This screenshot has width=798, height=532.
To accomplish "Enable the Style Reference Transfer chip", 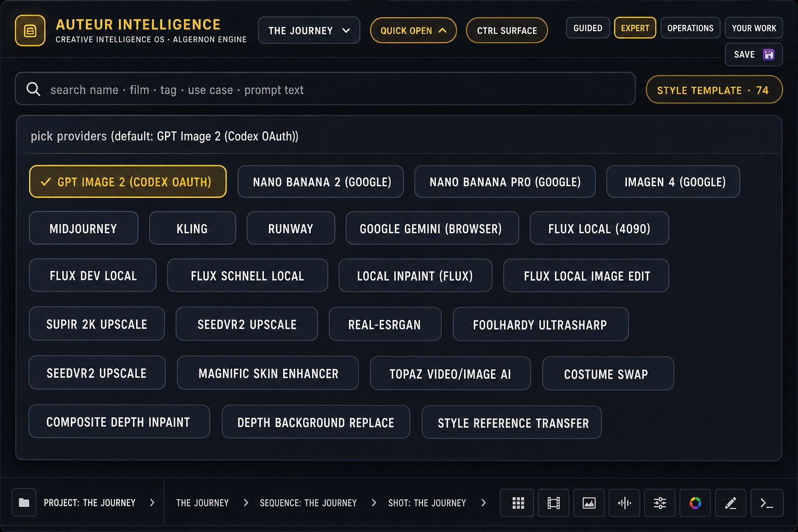I will pos(512,422).
